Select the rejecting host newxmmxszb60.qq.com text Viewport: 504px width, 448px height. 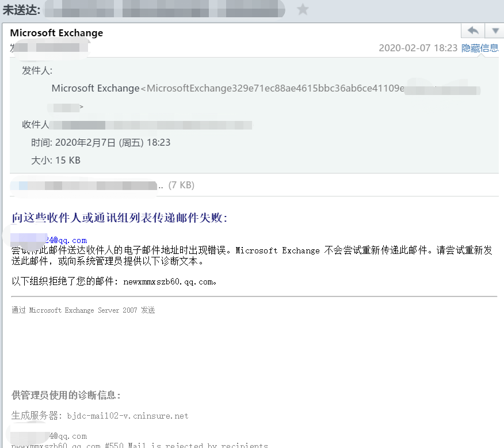(x=168, y=282)
